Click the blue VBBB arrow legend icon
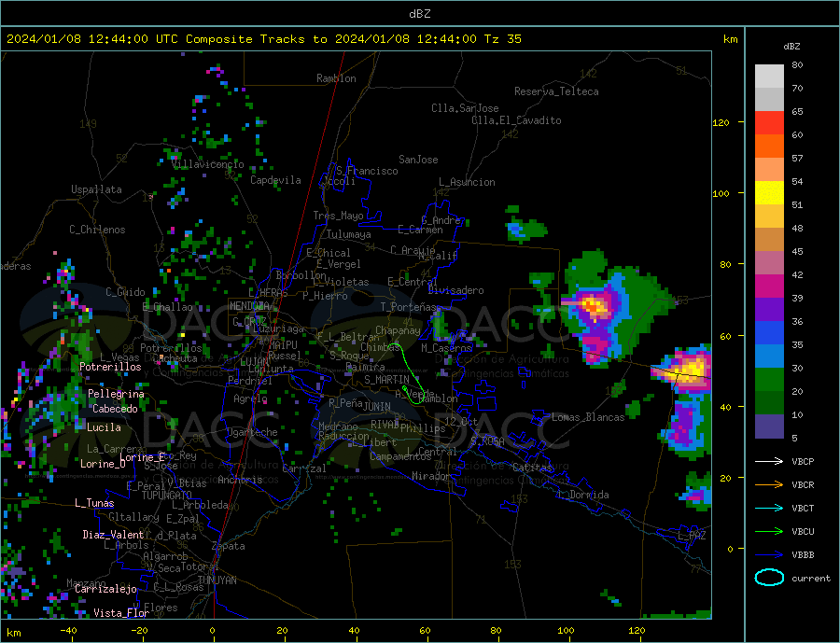 click(x=769, y=554)
